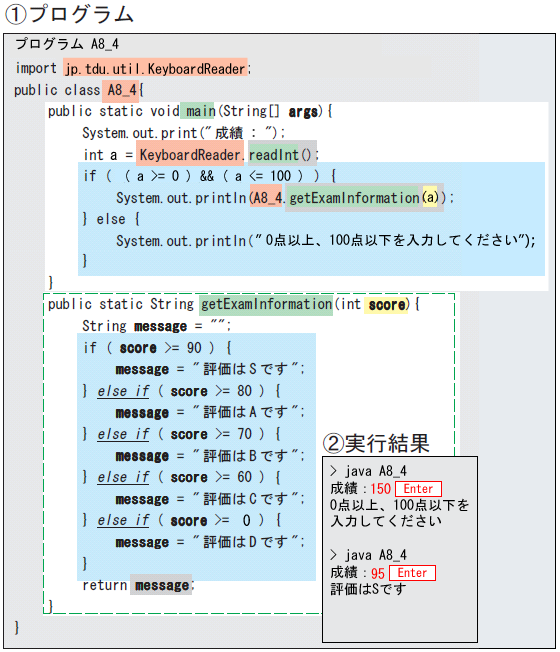Click the underlined else if for score >= 60
Viewport: 560px width, 652px height.
[123, 477]
